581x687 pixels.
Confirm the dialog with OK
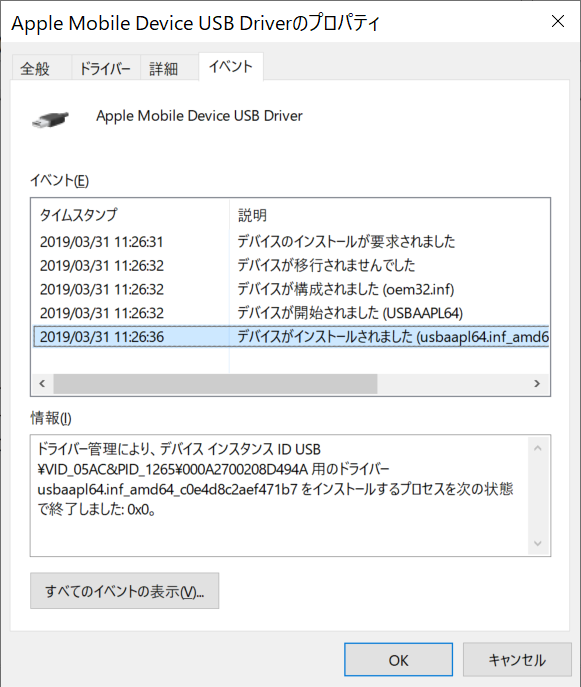click(x=398, y=660)
